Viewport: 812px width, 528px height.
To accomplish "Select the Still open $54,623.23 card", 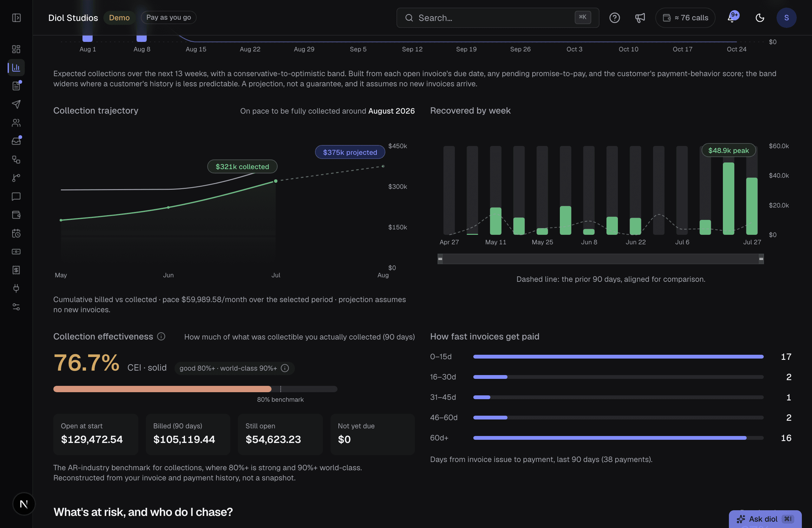I will pos(280,434).
